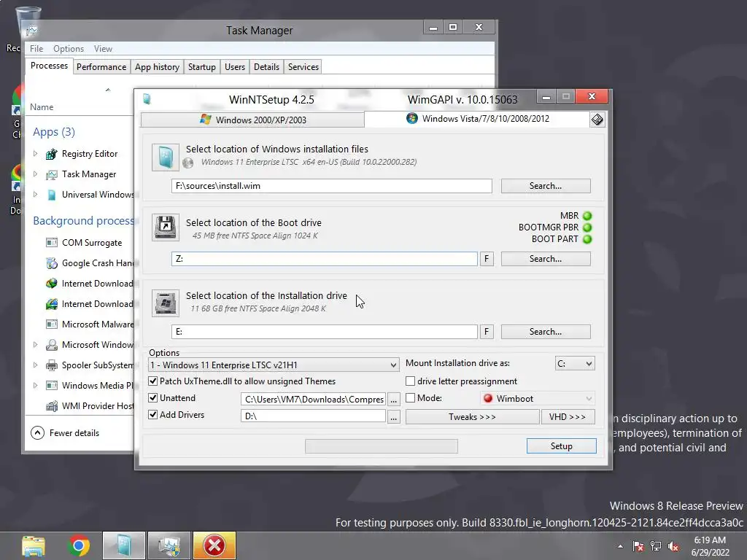
Task: Click the Universal Windows process icon
Action: pos(52,195)
